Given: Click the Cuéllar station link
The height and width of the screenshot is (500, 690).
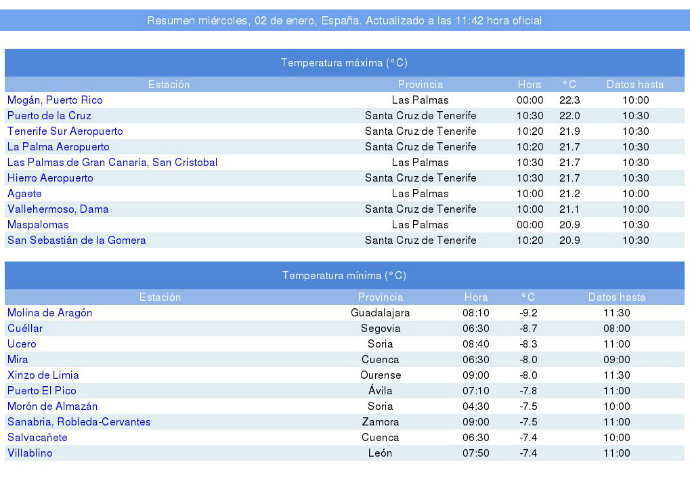Looking at the screenshot, I should click(x=25, y=328).
